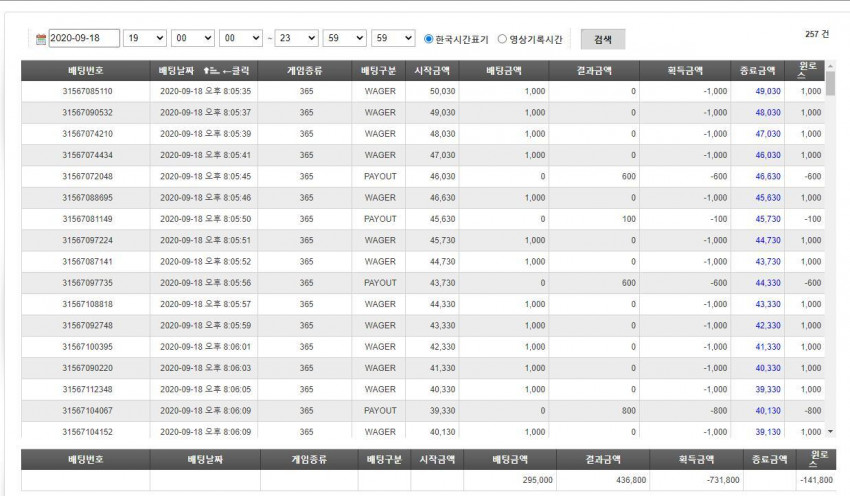Click the table's vertical scrollbar thumb
Viewport: 850px width, 496px height.
tap(830, 83)
